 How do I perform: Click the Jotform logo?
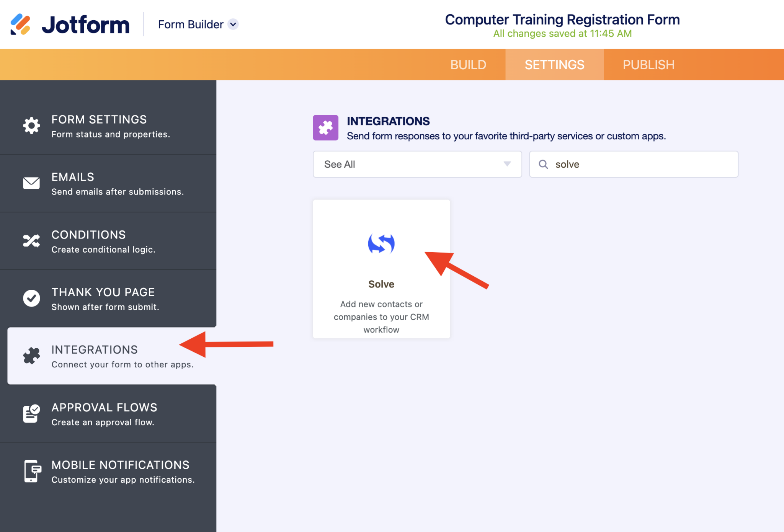tap(71, 24)
